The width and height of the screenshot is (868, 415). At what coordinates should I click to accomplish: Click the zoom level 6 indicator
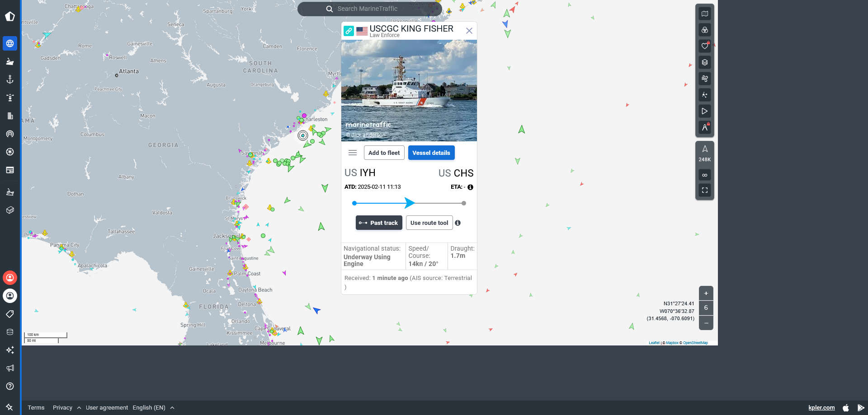pos(706,308)
